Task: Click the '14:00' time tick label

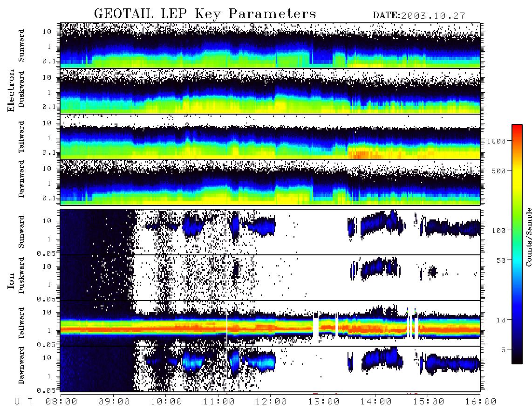Action: (x=376, y=402)
